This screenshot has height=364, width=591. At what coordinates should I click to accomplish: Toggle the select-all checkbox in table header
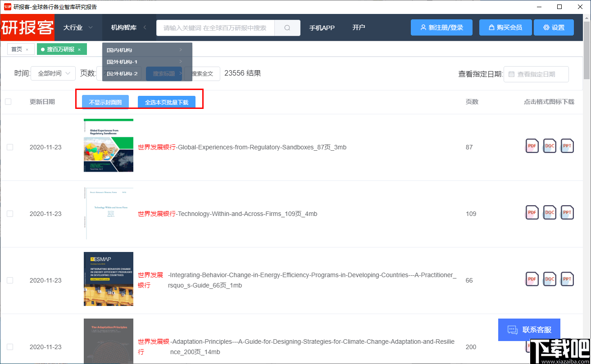tap(8, 102)
